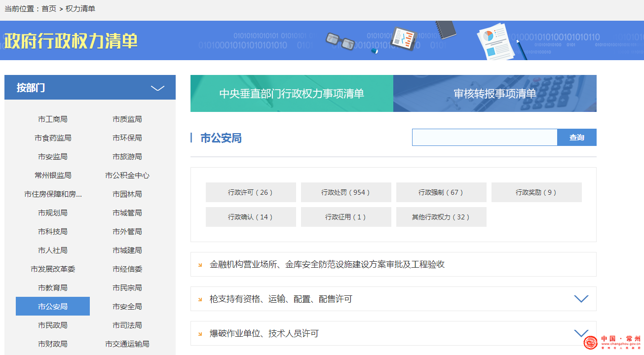Filter by 行政处罚 (954)

346,192
